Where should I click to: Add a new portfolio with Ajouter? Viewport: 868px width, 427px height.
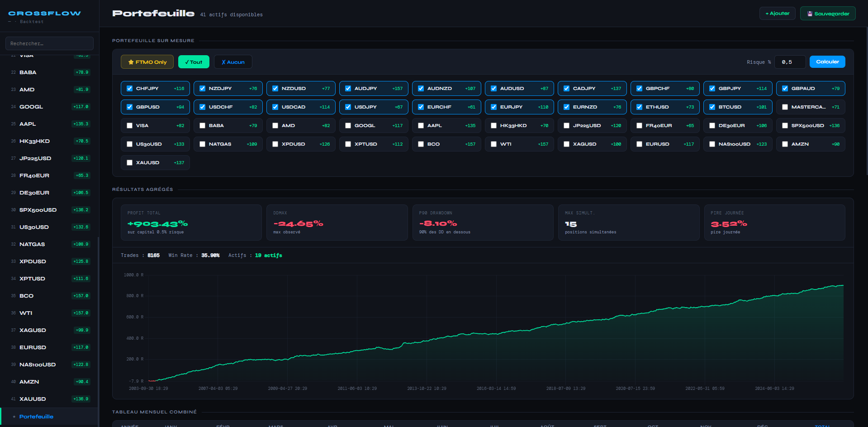click(777, 14)
